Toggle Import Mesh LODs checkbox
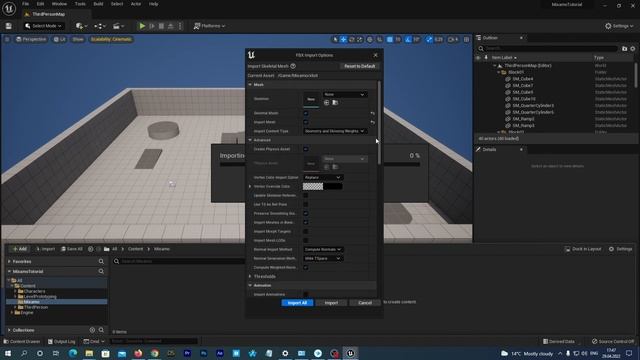This screenshot has height=360, width=640. click(x=306, y=240)
